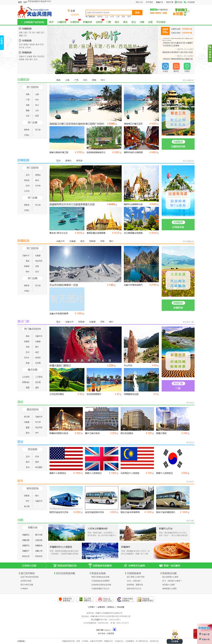Expand the 全部旅游产品目的地 category menu
212x644 pixels.
[32, 22]
